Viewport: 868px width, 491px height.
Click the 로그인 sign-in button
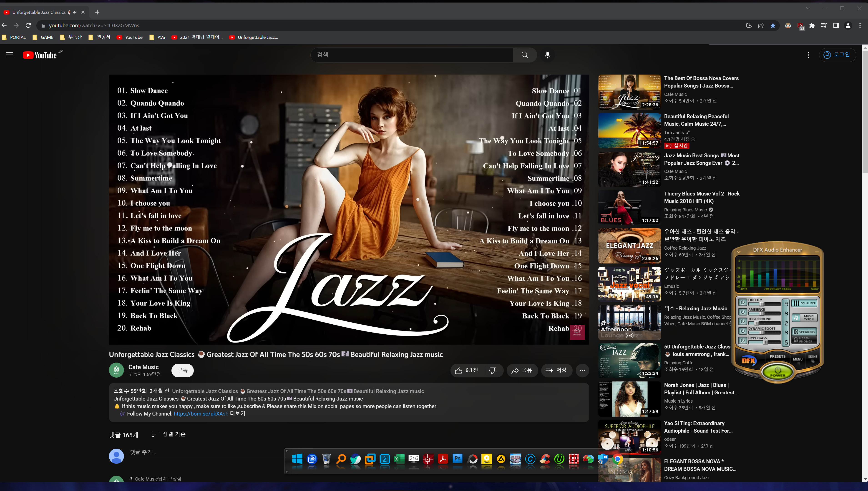(837, 55)
